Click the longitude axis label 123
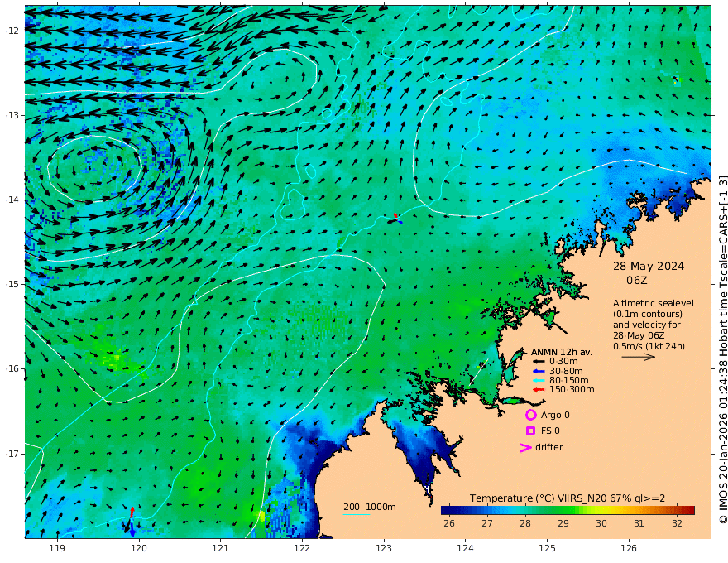The height and width of the screenshot is (563, 728). pos(384,548)
